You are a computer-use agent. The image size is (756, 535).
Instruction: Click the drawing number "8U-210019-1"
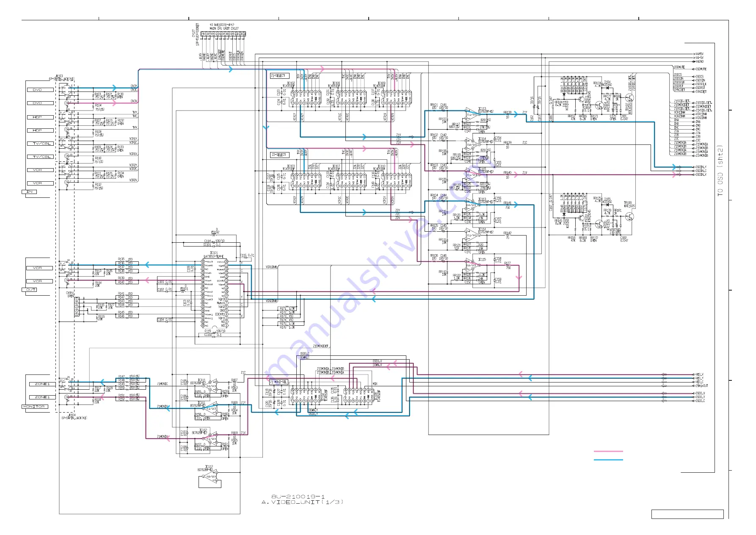click(x=298, y=496)
